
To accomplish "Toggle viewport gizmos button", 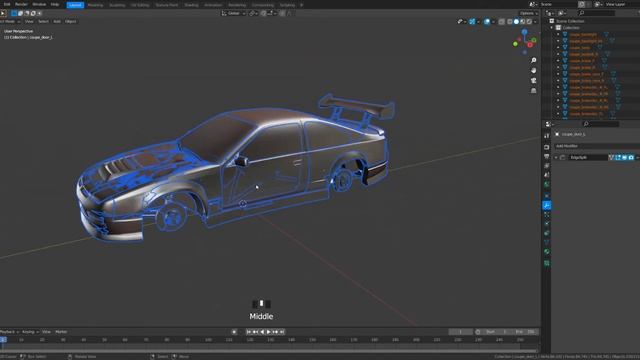I will click(x=472, y=22).
